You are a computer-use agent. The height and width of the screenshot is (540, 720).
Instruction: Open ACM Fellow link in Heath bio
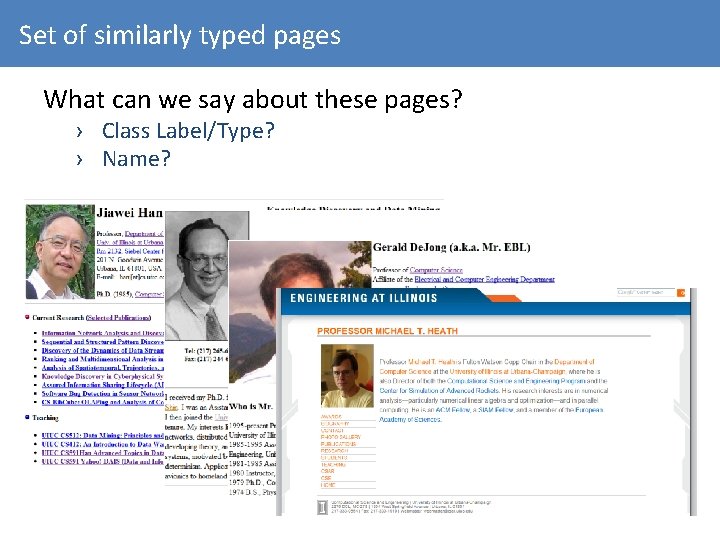452,410
